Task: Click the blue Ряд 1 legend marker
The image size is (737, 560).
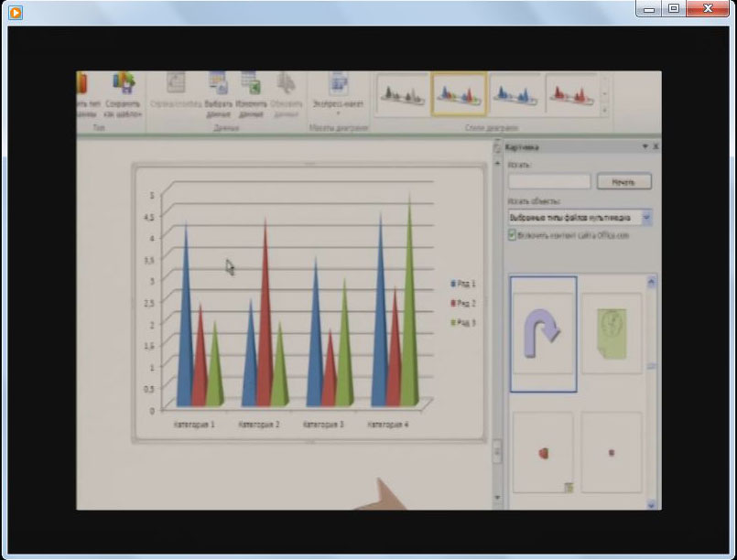Action: (453, 284)
